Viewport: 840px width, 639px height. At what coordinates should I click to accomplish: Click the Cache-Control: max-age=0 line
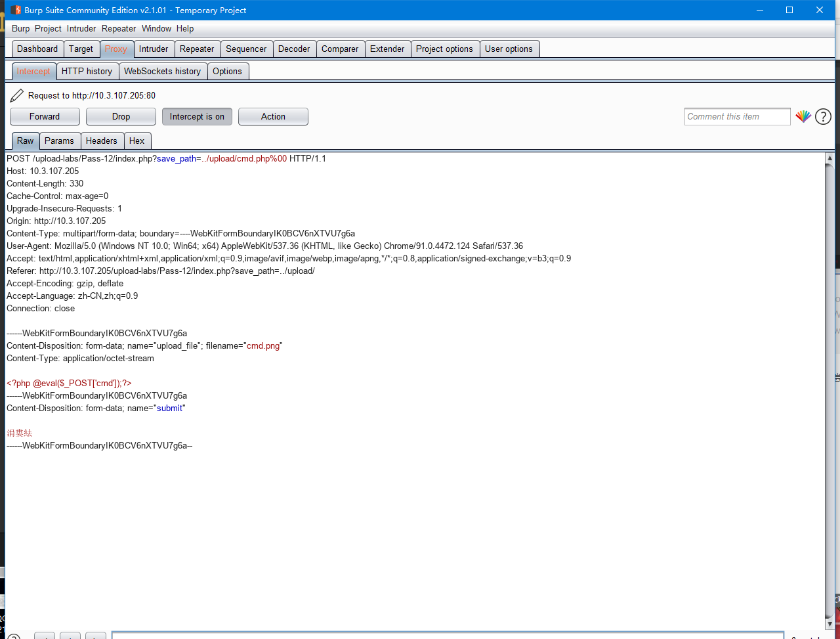[x=57, y=196]
